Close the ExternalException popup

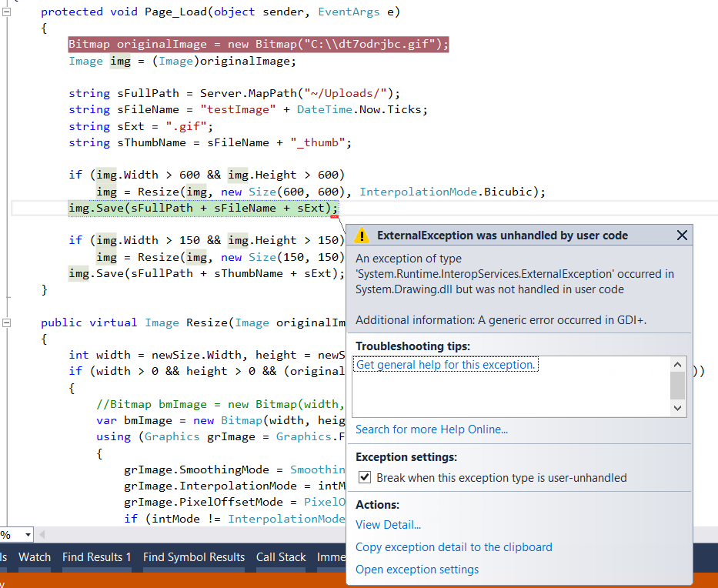pos(682,236)
